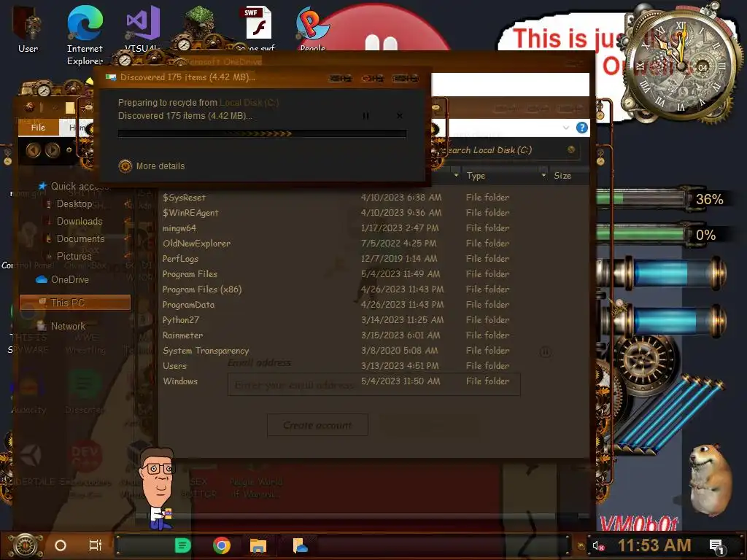This screenshot has height=560, width=747.
Task: Click the email address input field
Action: tap(374, 385)
